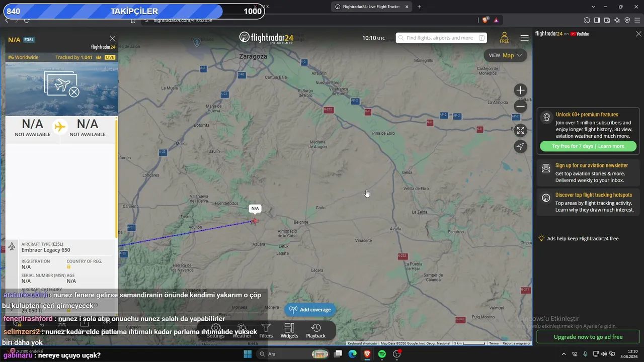Image resolution: width=644 pixels, height=362 pixels.
Task: Click Upgrade now to go ad free
Action: click(x=588, y=337)
